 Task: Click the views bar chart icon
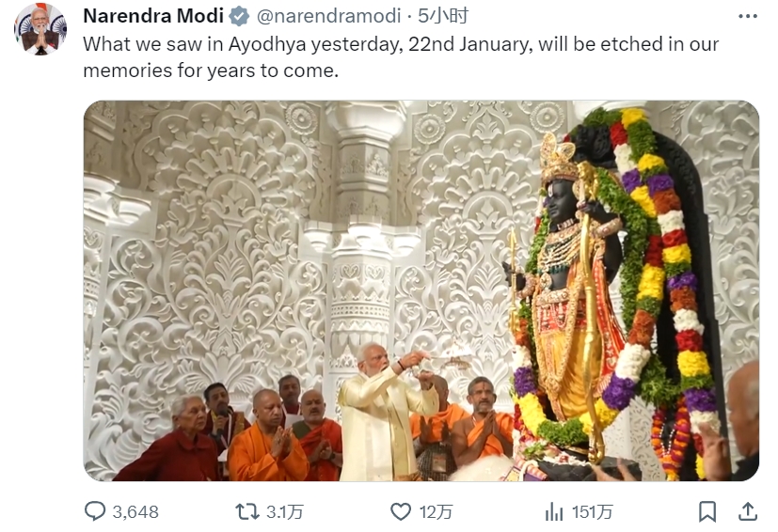(x=554, y=511)
